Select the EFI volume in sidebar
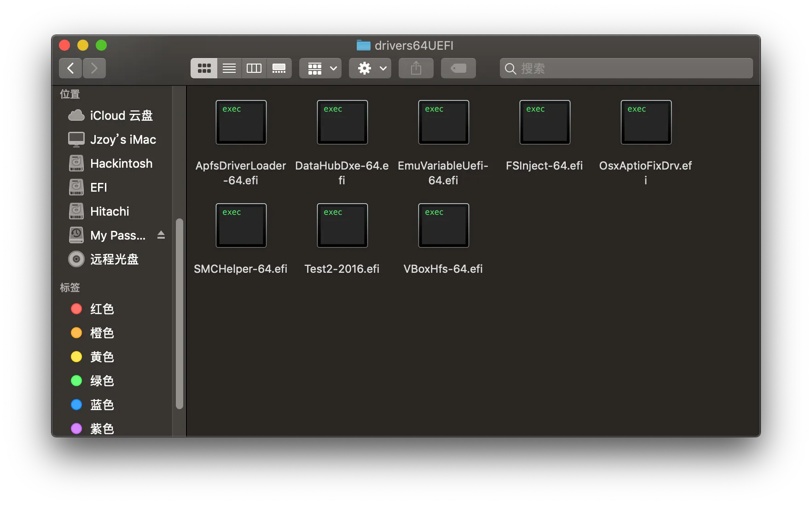The height and width of the screenshot is (505, 812). [x=99, y=188]
